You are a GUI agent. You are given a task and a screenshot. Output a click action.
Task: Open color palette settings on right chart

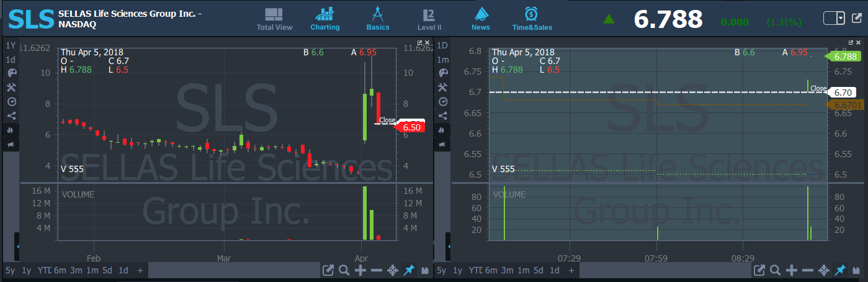click(443, 73)
